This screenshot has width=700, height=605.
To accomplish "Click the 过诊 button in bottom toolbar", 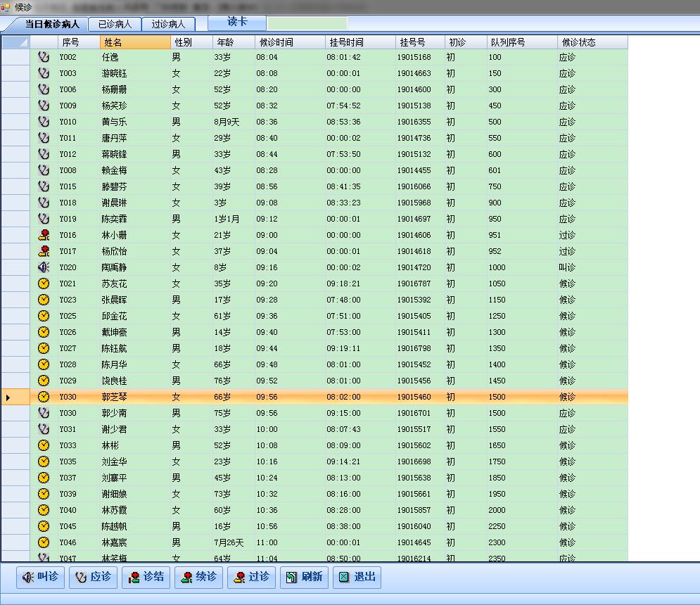I will [251, 577].
